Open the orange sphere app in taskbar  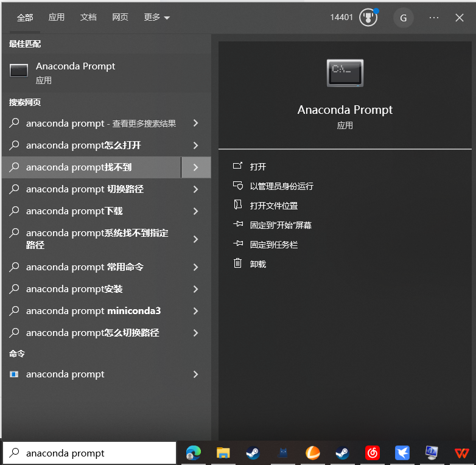tap(312, 453)
